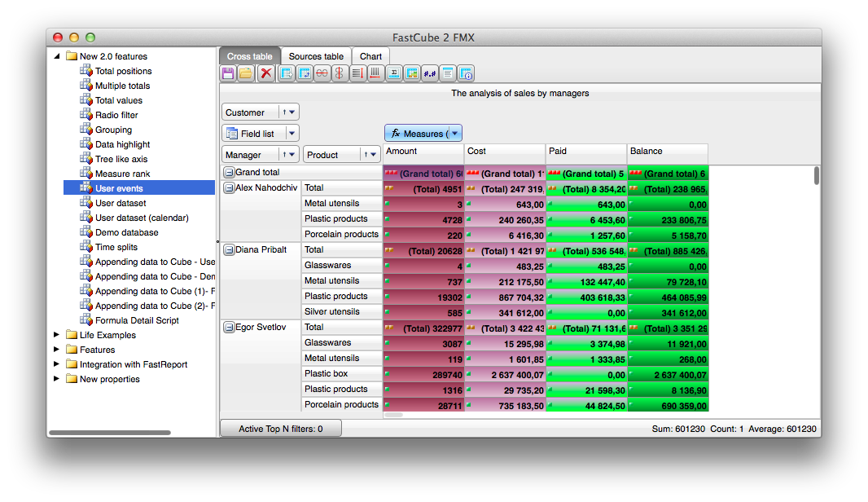Click the red X clear toolbar icon

coord(266,73)
